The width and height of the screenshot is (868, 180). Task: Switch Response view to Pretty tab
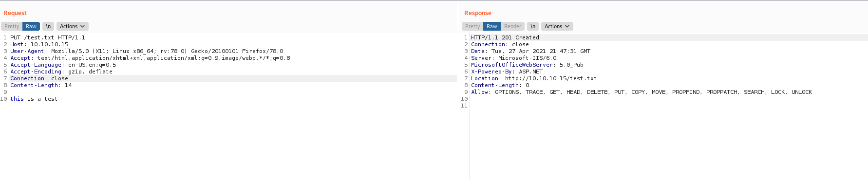pyautogui.click(x=472, y=26)
